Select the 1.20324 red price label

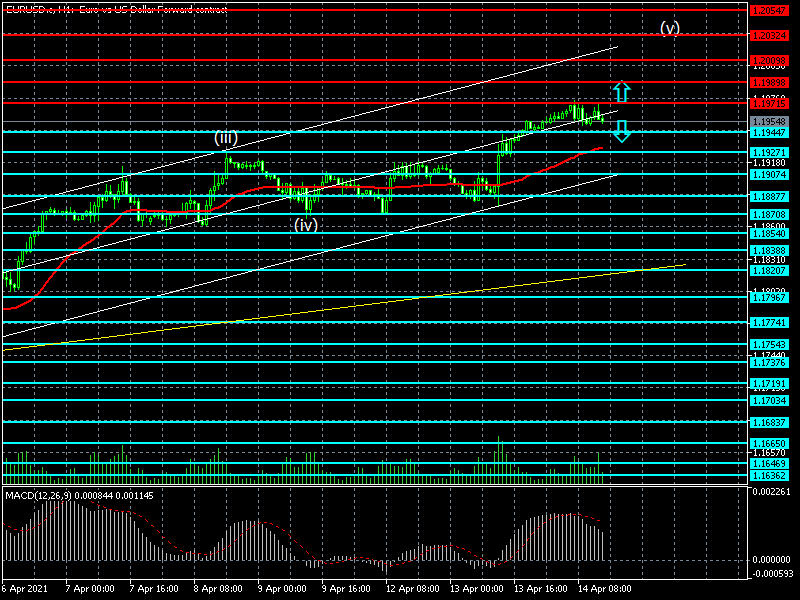(x=769, y=35)
